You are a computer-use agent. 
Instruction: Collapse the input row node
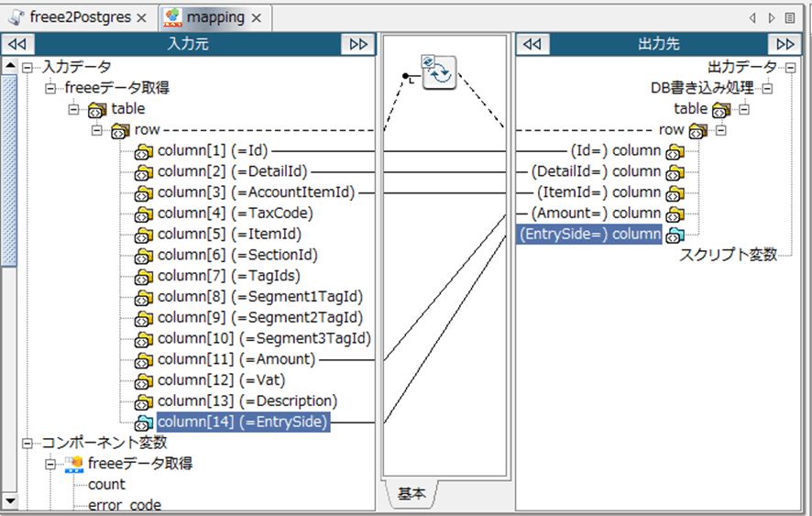click(97, 130)
